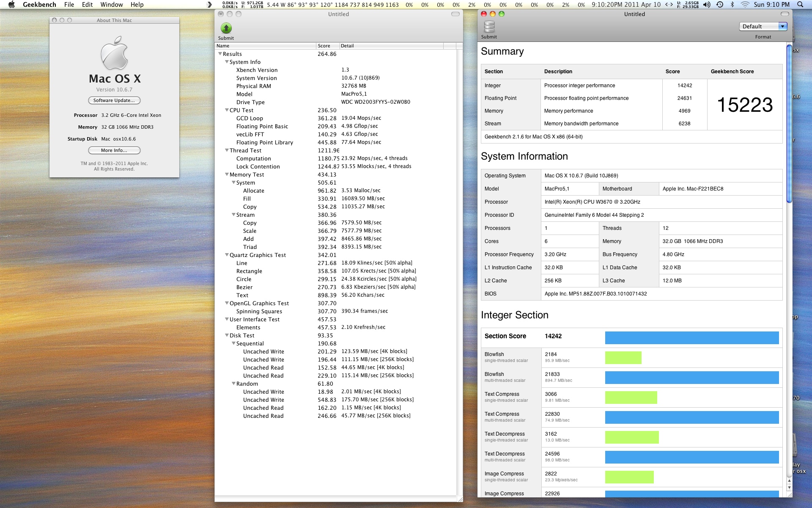Open Time Machine menu bar icon
The height and width of the screenshot is (508, 812).
720,5
